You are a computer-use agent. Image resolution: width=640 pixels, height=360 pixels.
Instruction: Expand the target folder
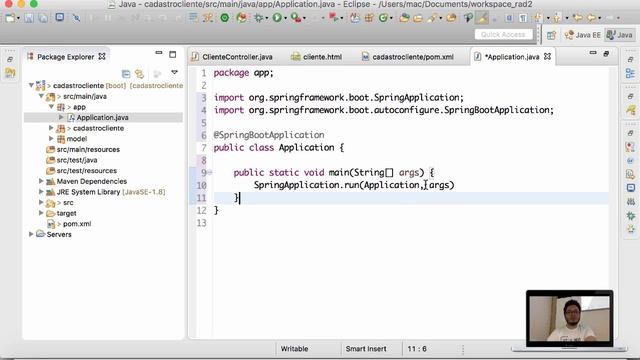[41, 213]
